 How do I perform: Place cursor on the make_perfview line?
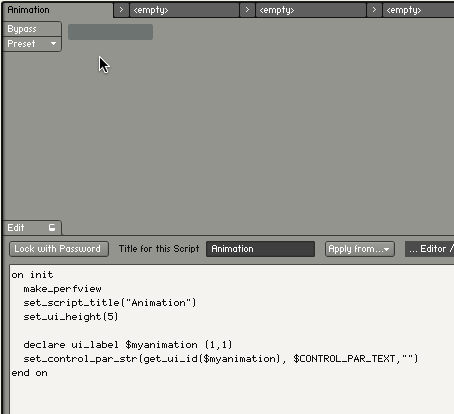coord(62,289)
